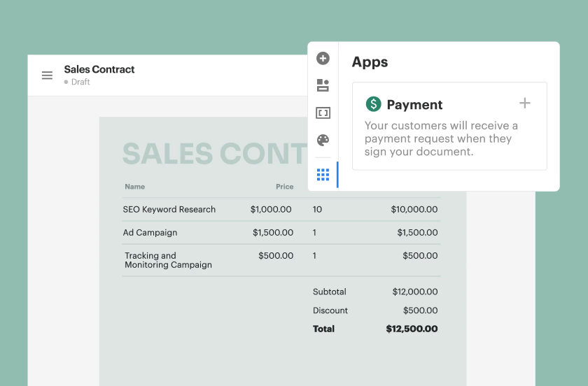The height and width of the screenshot is (386, 588).
Task: Click the SALES CONTRACT document heading
Action: click(214, 154)
